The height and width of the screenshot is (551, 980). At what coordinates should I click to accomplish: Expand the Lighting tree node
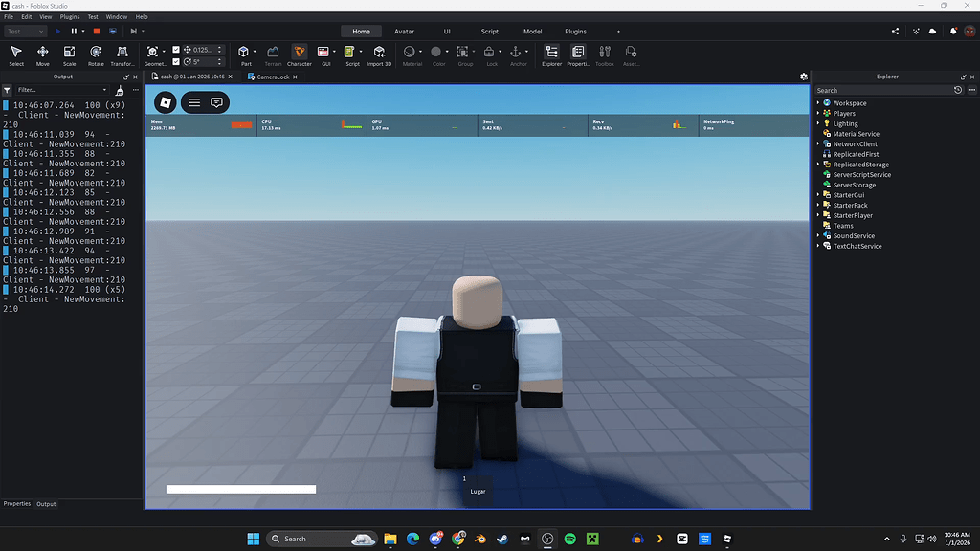click(818, 123)
